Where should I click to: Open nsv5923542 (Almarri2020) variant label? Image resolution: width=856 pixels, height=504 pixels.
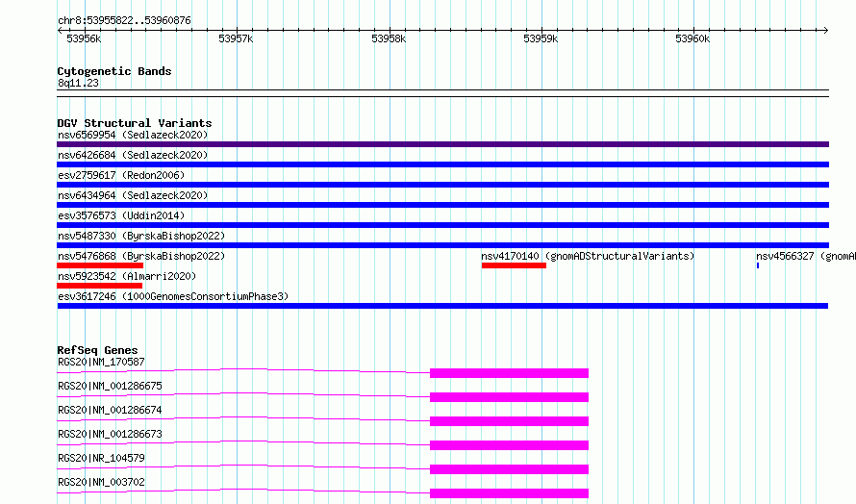127,276
